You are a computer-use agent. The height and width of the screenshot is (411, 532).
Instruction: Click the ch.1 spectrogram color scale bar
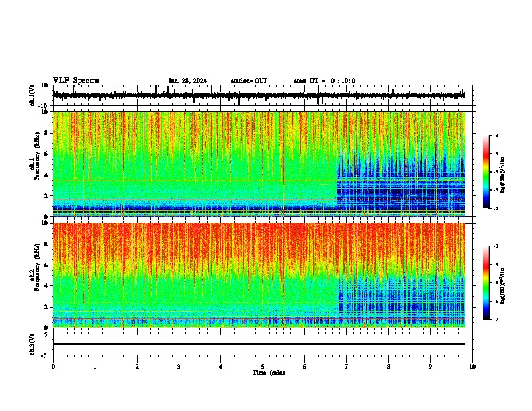click(x=486, y=172)
